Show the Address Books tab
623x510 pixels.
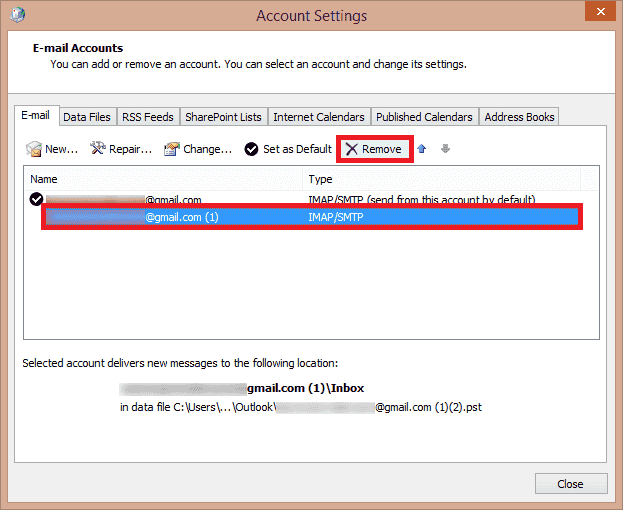coord(519,117)
